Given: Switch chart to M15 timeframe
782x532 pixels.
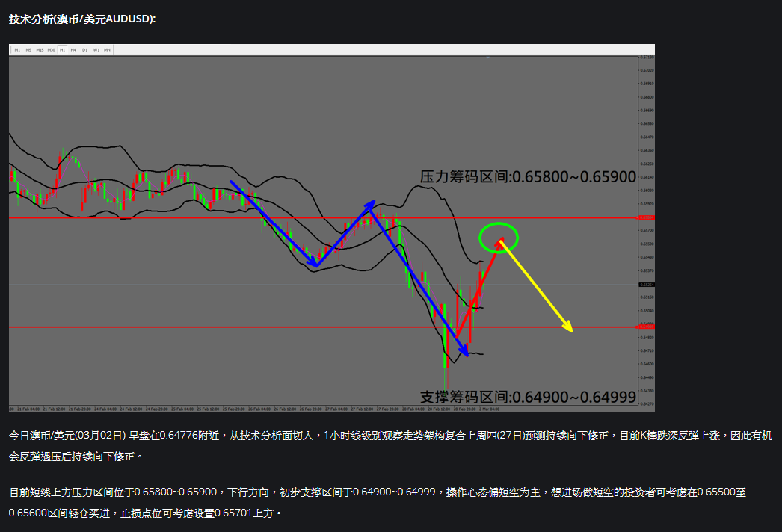Looking at the screenshot, I should 40,50.
